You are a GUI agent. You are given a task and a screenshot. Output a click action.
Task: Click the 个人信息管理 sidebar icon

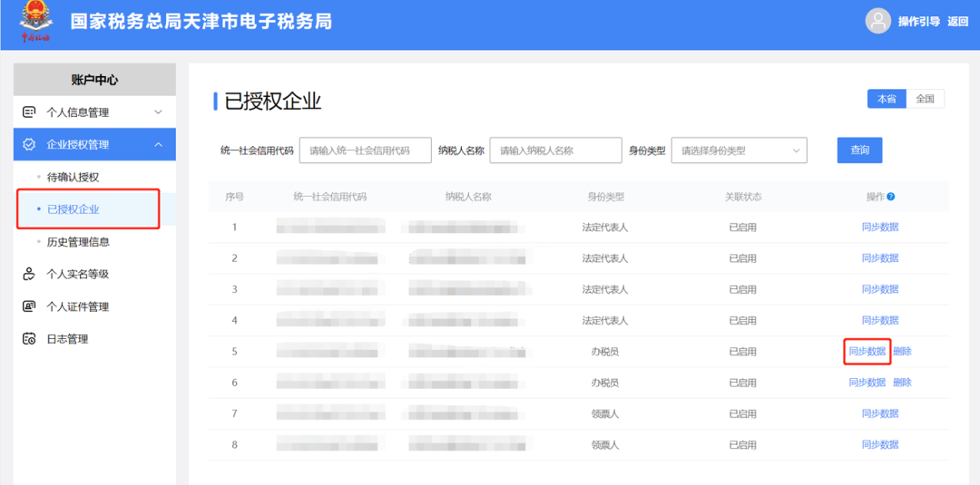coord(29,112)
